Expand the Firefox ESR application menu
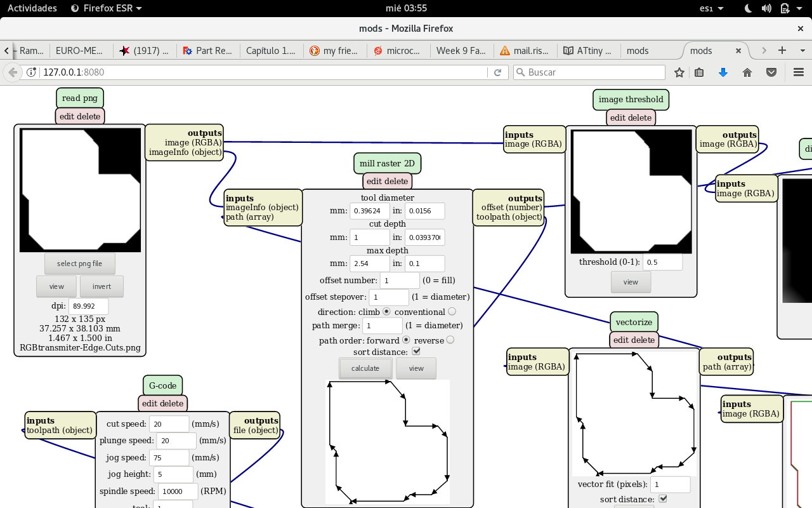The image size is (812, 508). 106,8
